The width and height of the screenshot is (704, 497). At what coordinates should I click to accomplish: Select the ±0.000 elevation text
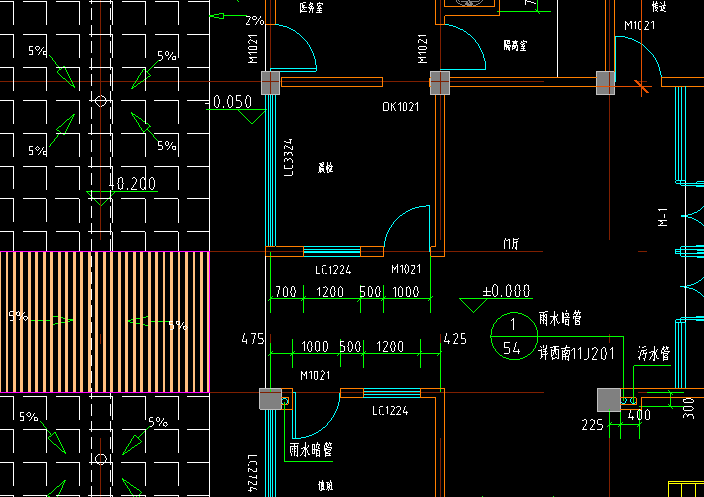coord(506,291)
